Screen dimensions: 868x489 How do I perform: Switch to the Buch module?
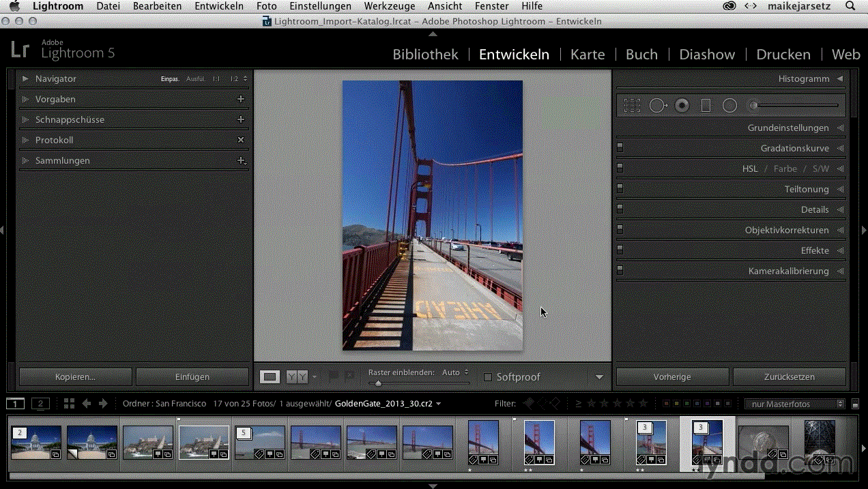(x=641, y=55)
